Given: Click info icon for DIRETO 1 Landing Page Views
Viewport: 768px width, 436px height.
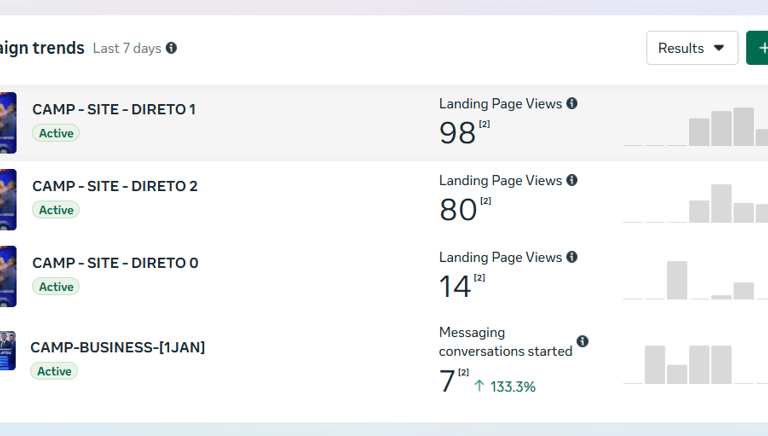Looking at the screenshot, I should pos(572,103).
